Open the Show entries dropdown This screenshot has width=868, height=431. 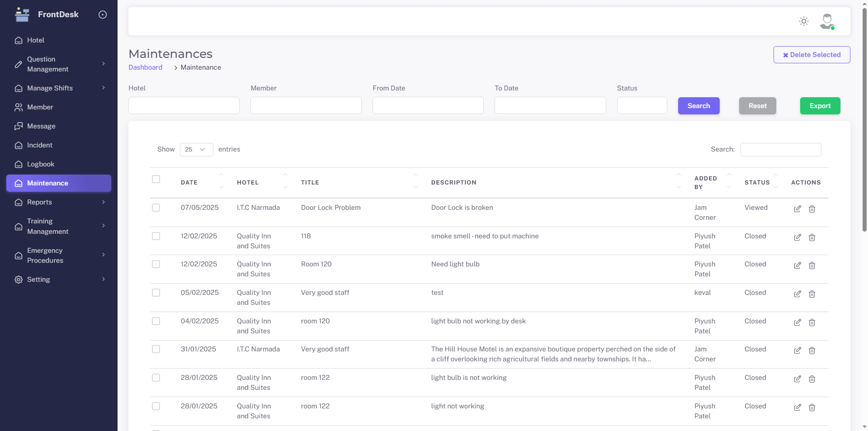coord(196,150)
